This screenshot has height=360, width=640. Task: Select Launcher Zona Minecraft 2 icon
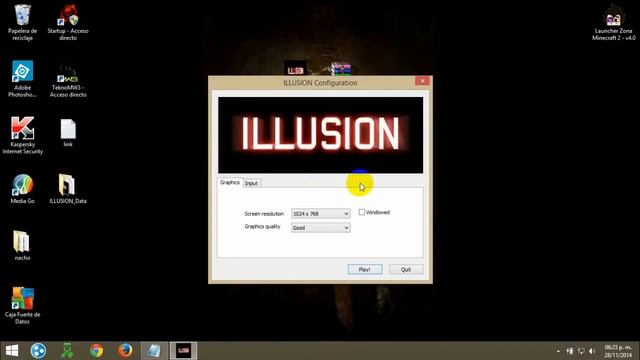[613, 23]
